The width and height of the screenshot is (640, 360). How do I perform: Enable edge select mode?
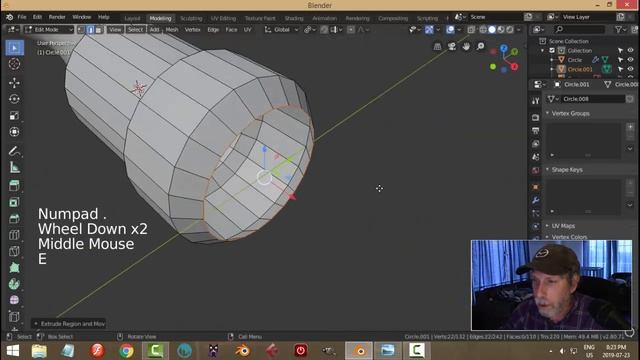coord(90,30)
